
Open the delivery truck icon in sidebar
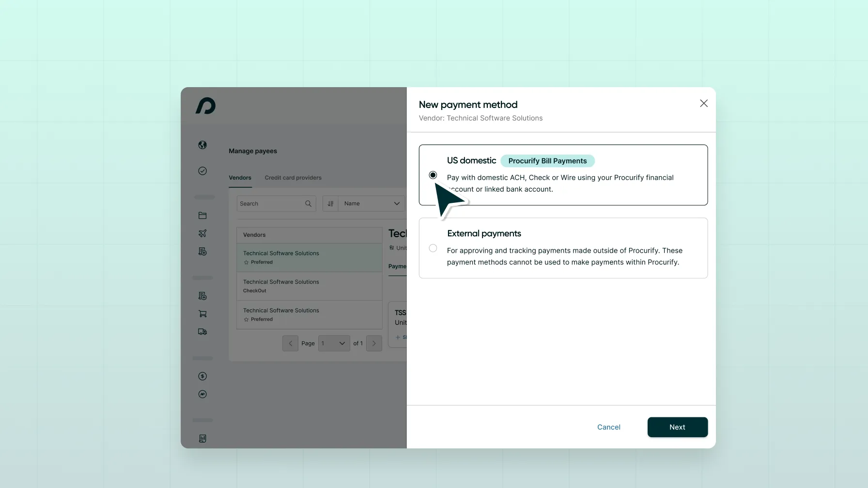[202, 332]
